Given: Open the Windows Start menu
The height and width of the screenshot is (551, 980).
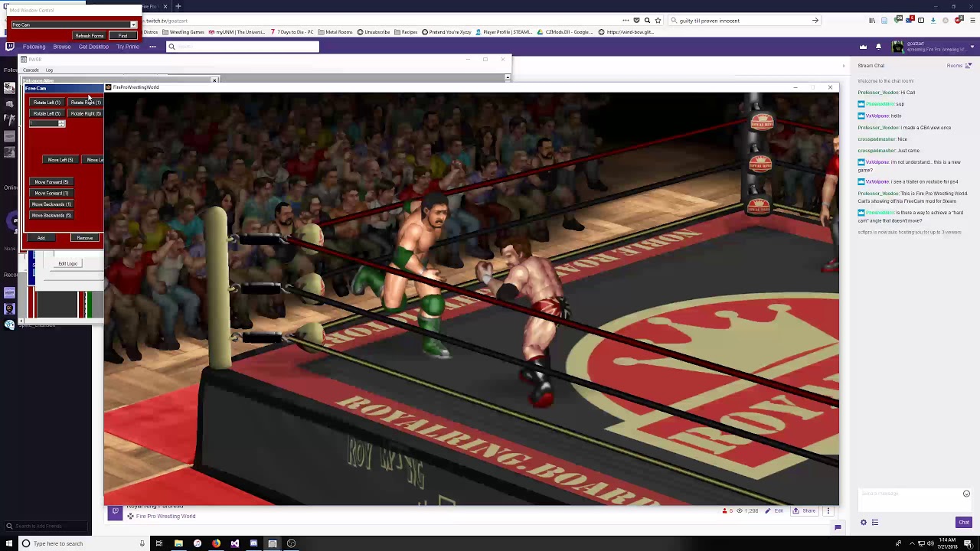Looking at the screenshot, I should click(9, 543).
